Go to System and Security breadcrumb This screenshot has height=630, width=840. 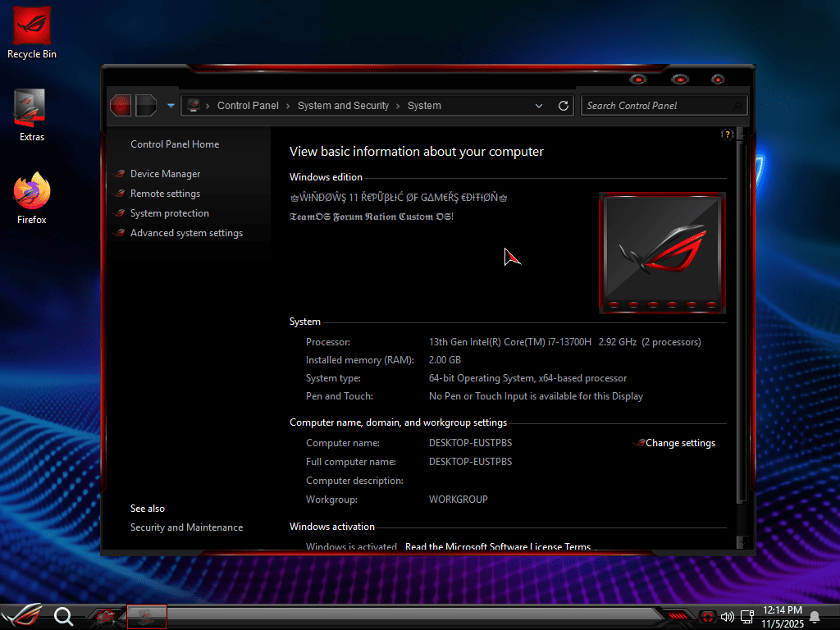click(343, 106)
